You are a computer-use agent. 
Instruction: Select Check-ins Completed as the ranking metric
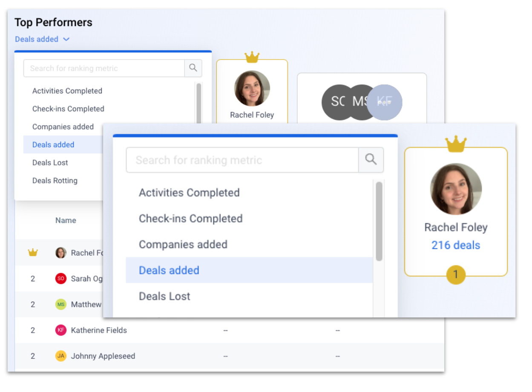190,219
